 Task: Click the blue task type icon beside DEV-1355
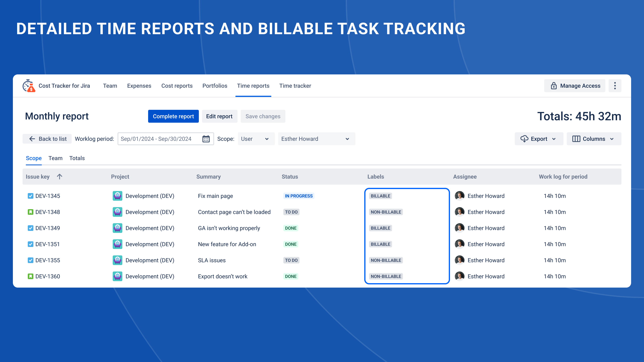31,260
